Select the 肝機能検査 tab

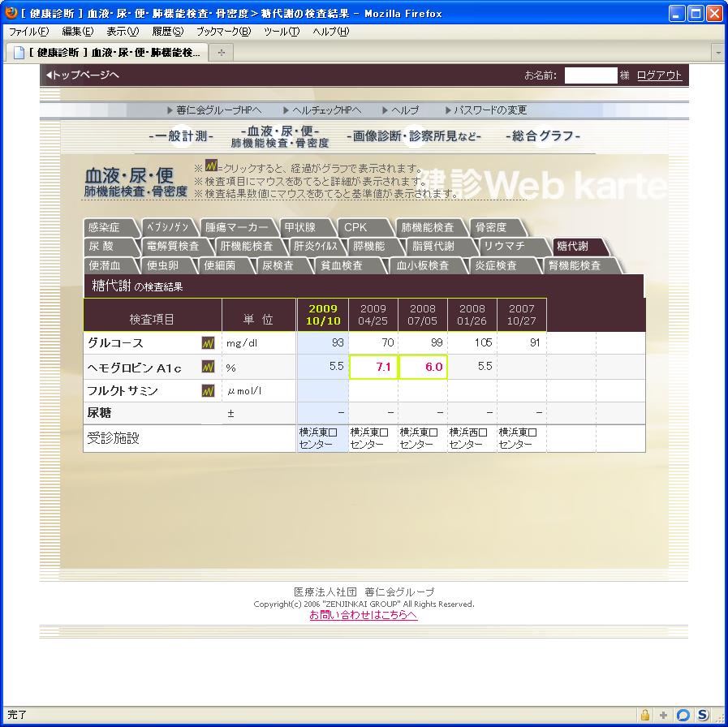click(x=247, y=246)
